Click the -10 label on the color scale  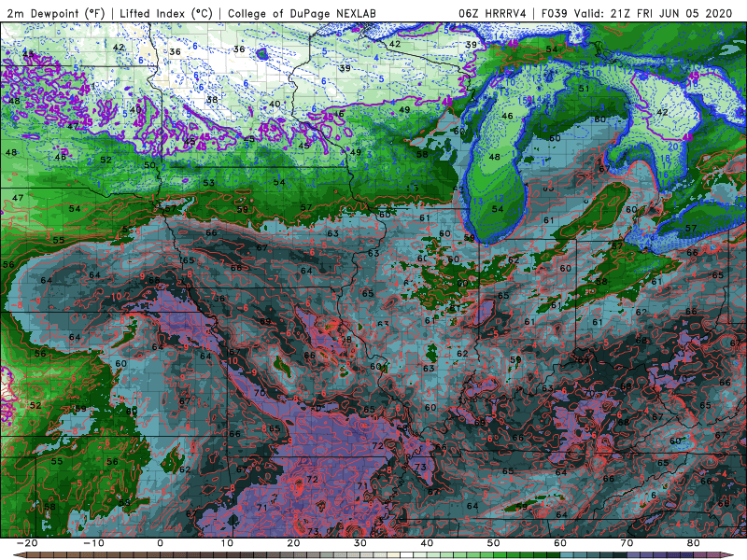[93, 543]
